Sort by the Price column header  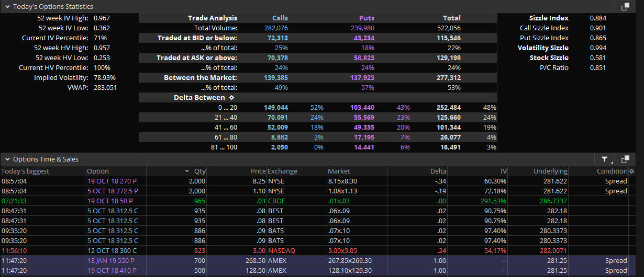258,171
